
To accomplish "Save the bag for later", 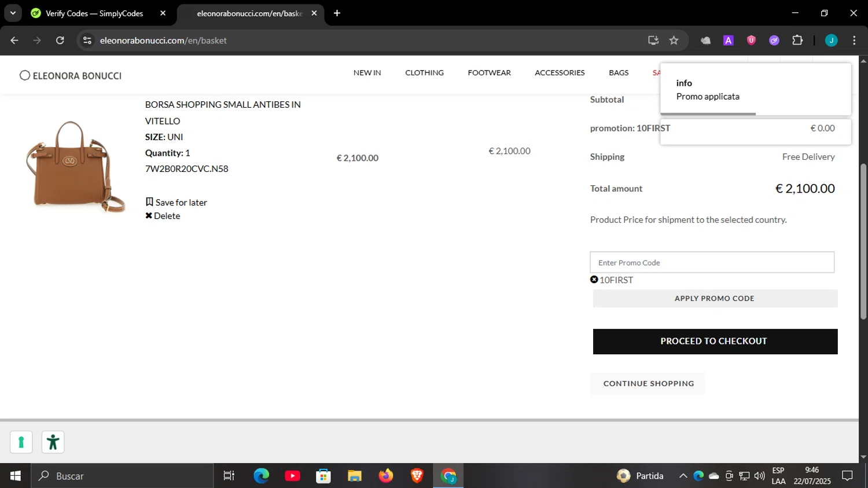I will coord(176,202).
